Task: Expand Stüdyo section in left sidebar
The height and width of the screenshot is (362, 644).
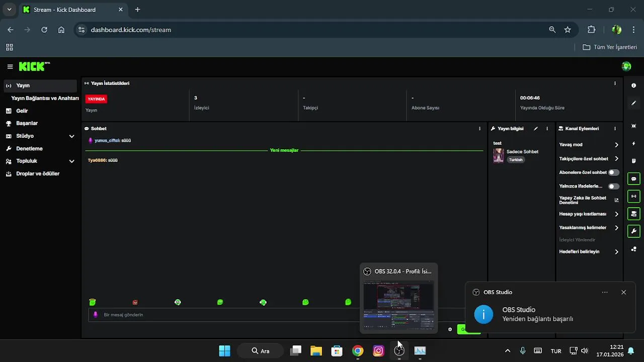Action: 71,136
